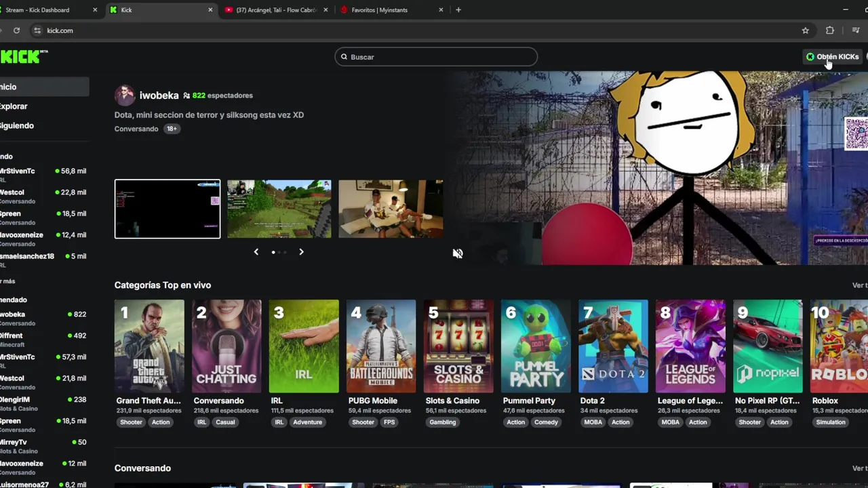Image resolution: width=868 pixels, height=488 pixels.
Task: Open Westcol channel with 22,8 mil viewers
Action: [x=43, y=197]
